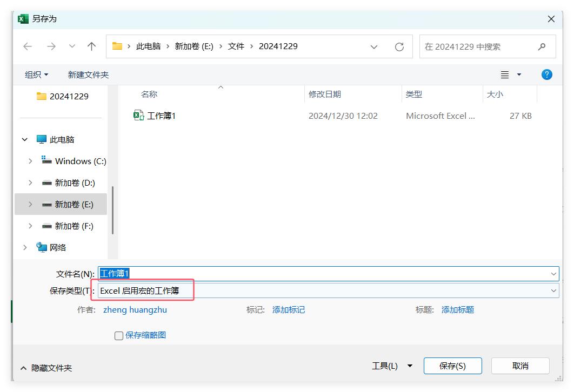The width and height of the screenshot is (574, 392).
Task: Open the address bar history dropdown
Action: point(374,47)
